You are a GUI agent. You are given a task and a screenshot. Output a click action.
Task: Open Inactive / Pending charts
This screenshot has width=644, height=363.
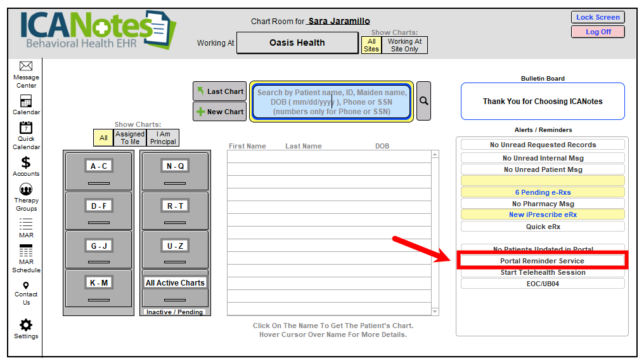click(174, 312)
